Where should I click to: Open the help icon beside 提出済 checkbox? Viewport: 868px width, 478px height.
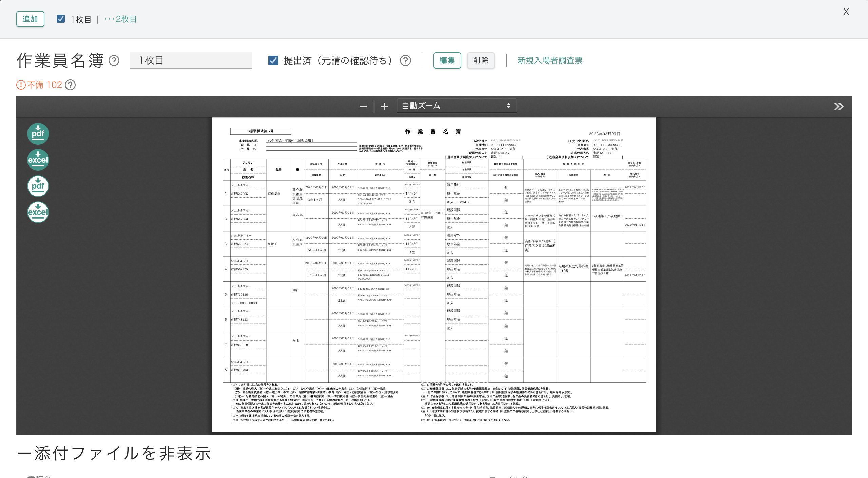tap(405, 60)
